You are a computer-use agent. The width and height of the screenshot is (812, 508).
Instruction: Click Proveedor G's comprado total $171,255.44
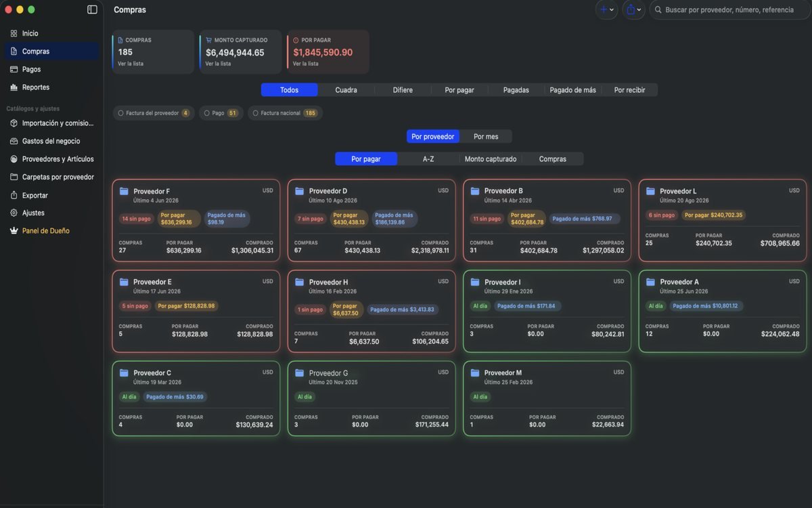tap(432, 425)
